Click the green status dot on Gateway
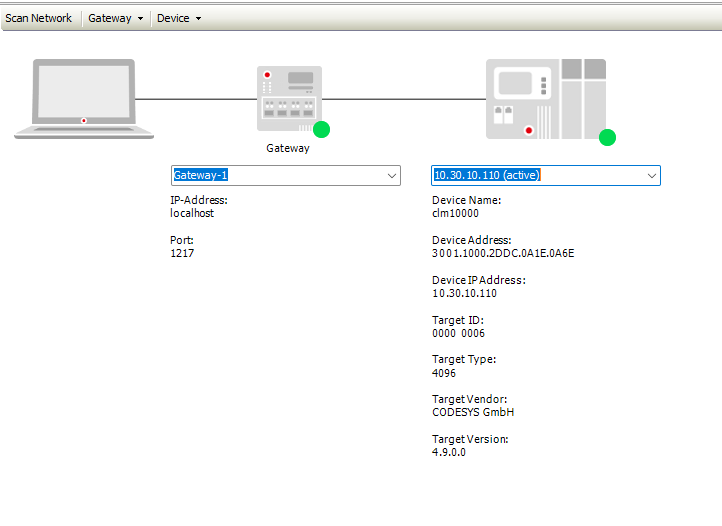Screen dimensions: 722x526 [x=321, y=129]
